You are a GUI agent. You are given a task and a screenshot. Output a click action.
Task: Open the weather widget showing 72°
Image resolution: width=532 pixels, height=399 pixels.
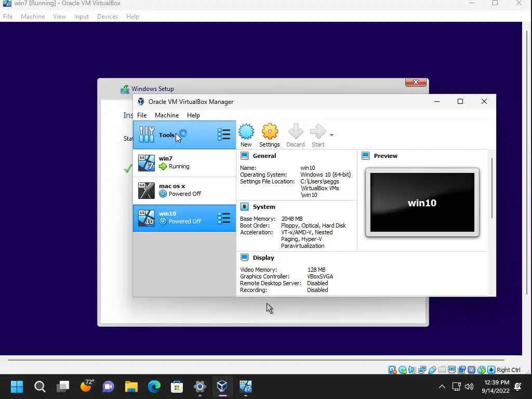[86, 386]
